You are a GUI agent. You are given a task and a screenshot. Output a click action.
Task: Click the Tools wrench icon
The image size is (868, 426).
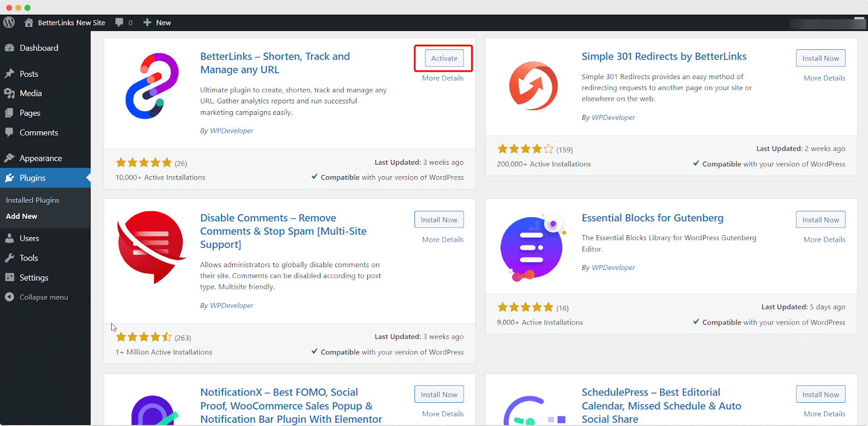[x=9, y=258]
